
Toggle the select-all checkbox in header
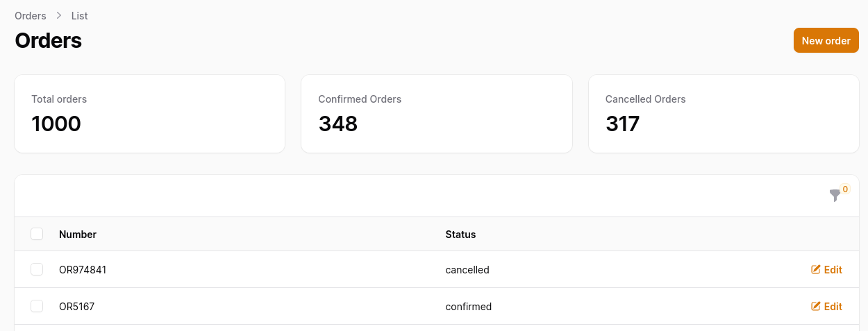37,234
